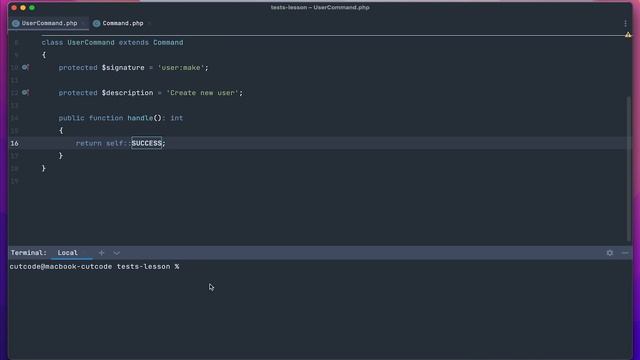Click the Command parent class name
Image resolution: width=640 pixels, height=360 pixels.
click(x=168, y=42)
